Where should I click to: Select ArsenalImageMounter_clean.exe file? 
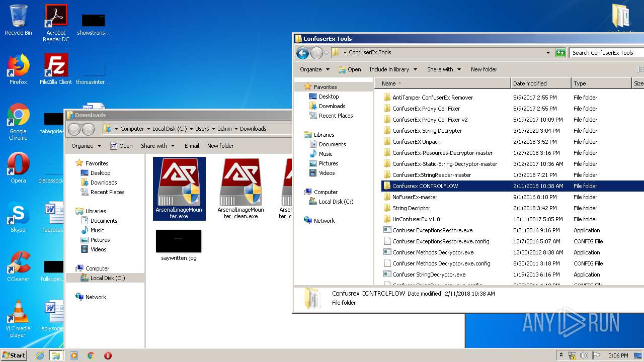[240, 189]
